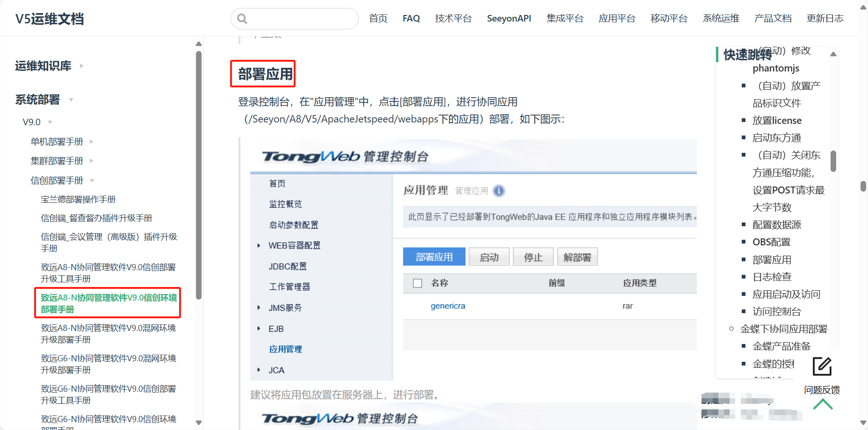Screen dimensions: 868x430
Task: Click the 快速跳转 panel scrollbar thumb
Action: tap(833, 161)
